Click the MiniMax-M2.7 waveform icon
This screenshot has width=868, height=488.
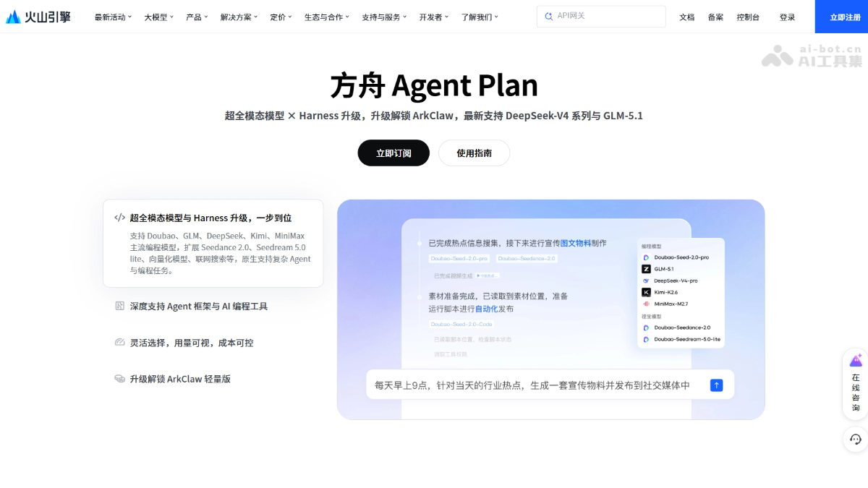[x=647, y=304]
